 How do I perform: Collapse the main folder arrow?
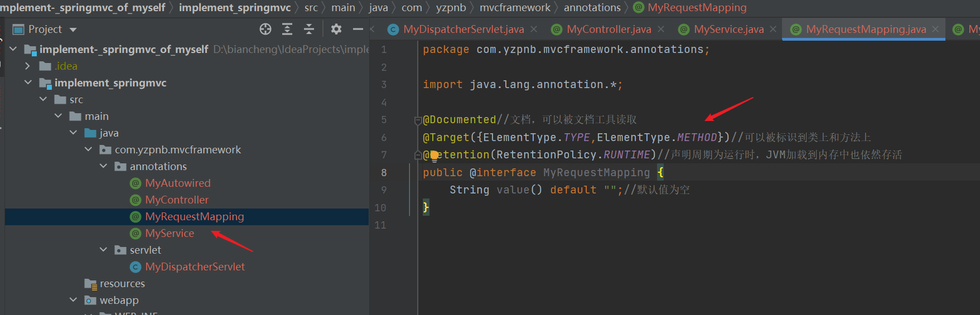click(x=58, y=116)
